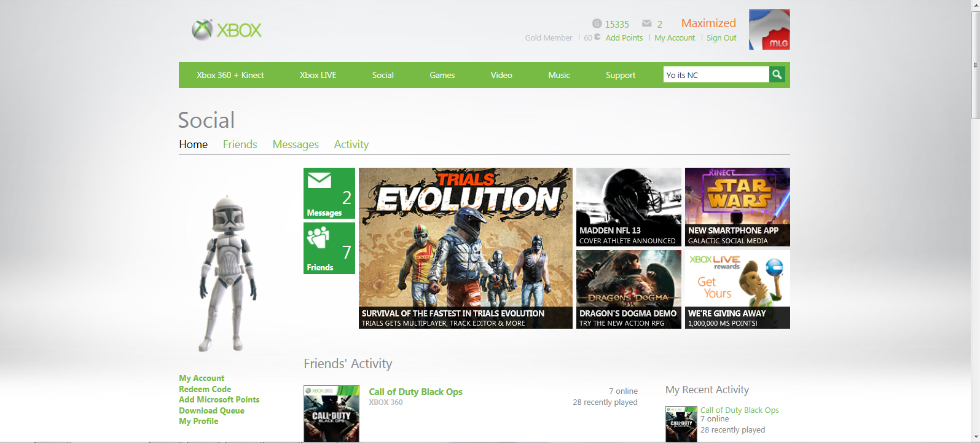Click the header mail envelope icon
980x443 pixels.
[x=646, y=23]
